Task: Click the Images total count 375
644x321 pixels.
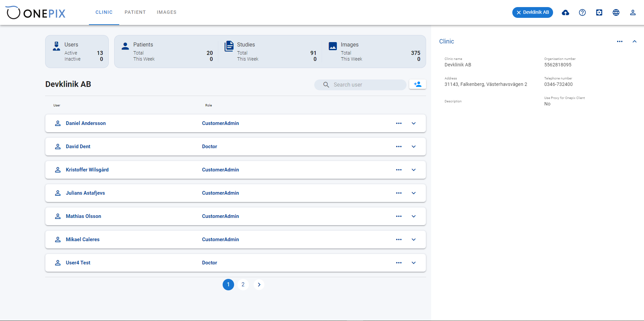Action: tap(416, 53)
